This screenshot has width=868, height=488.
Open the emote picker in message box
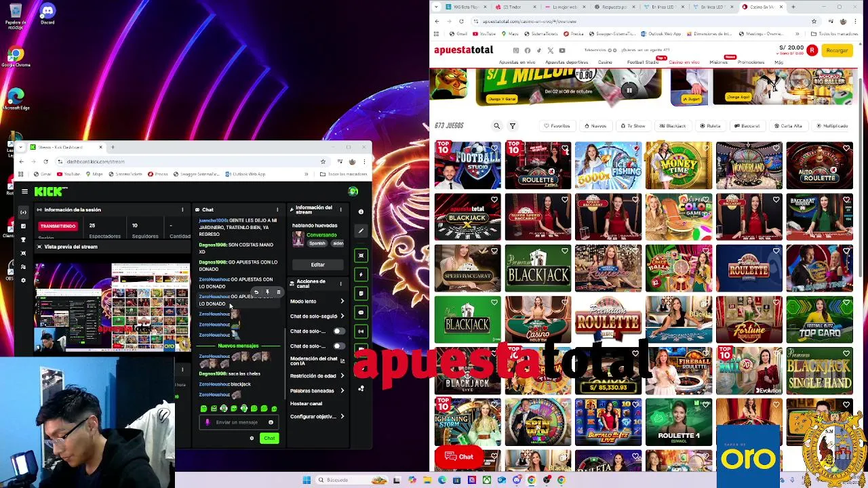pyautogui.click(x=271, y=422)
